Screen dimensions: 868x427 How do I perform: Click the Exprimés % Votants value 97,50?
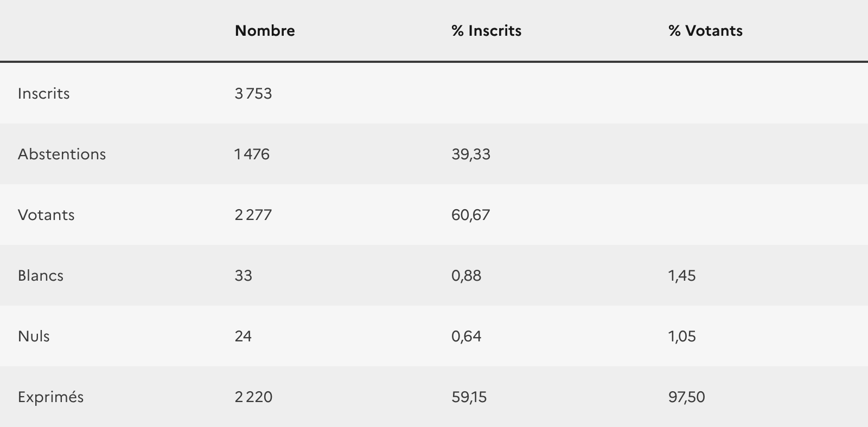point(687,397)
